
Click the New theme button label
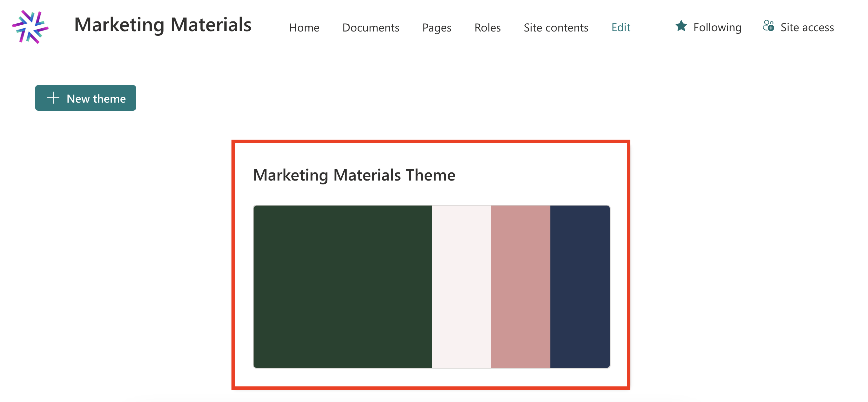pyautogui.click(x=96, y=99)
